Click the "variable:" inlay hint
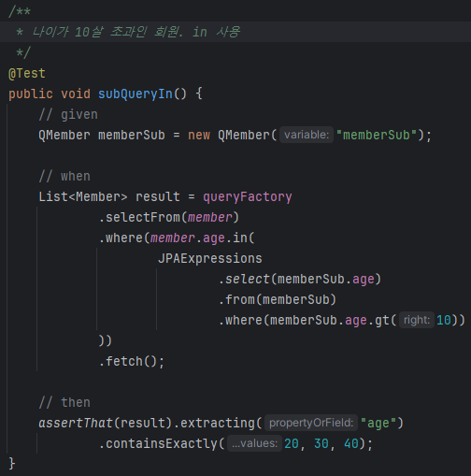471x476 pixels. (x=307, y=135)
